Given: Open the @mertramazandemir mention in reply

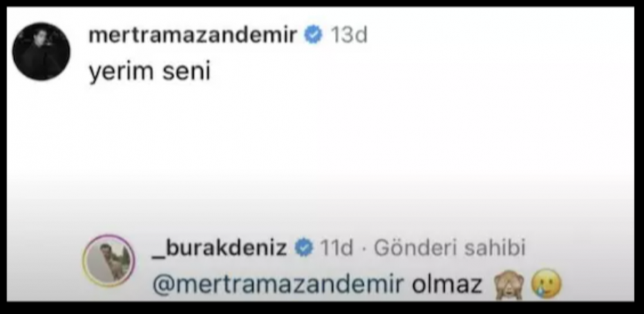Looking at the screenshot, I should (278, 284).
